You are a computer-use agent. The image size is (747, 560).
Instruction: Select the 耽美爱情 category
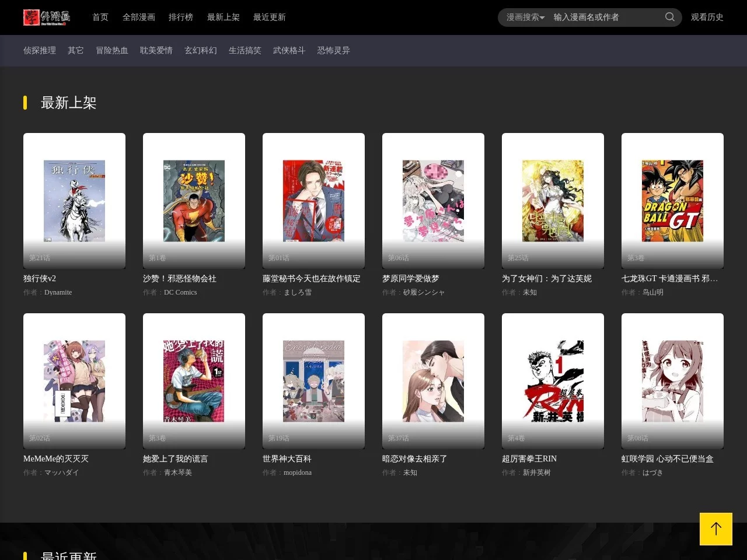156,51
